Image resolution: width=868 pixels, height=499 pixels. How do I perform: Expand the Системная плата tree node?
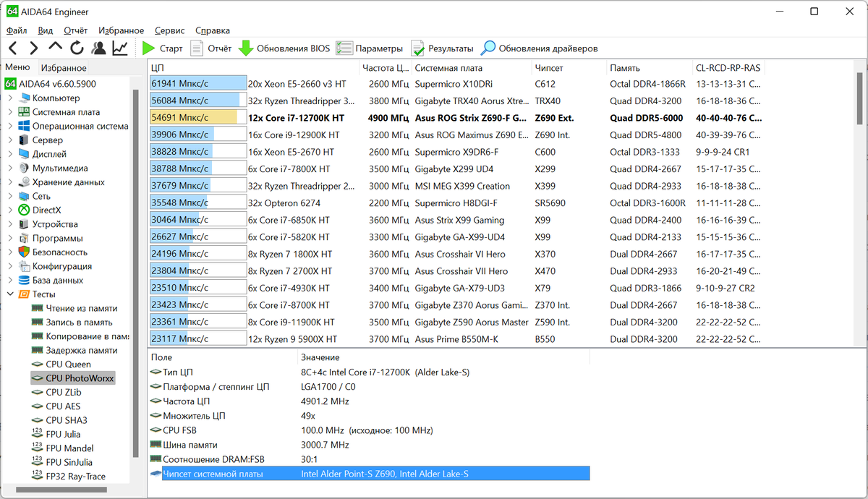[x=10, y=112]
